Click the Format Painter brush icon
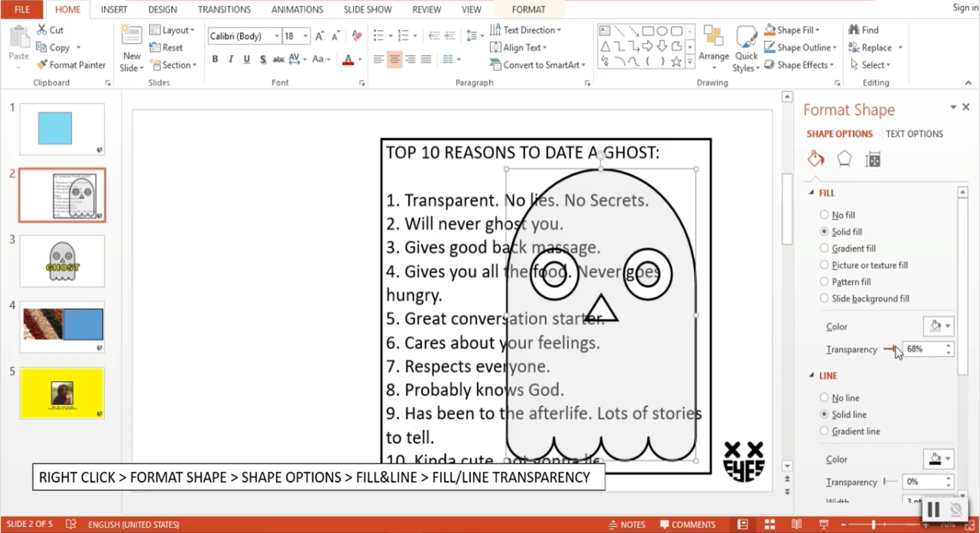The image size is (980, 533). tap(42, 65)
